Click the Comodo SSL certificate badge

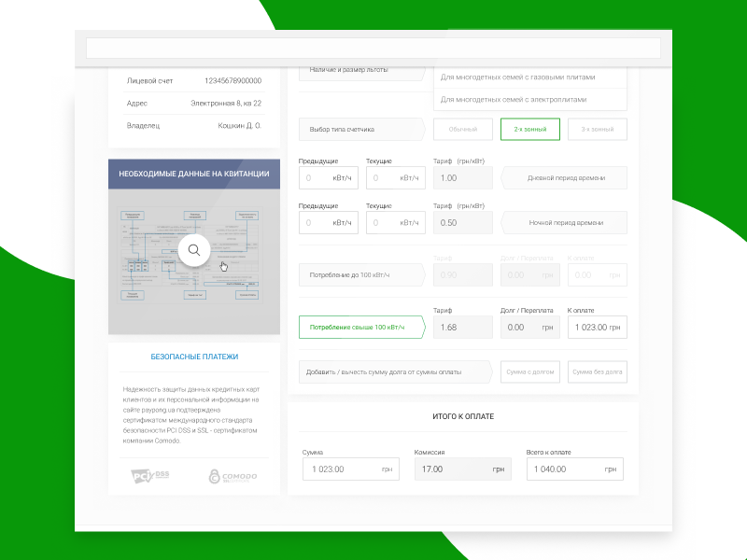(x=233, y=474)
